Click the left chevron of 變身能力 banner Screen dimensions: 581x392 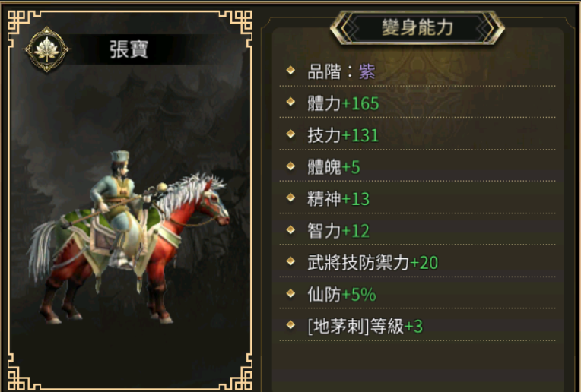(x=347, y=28)
